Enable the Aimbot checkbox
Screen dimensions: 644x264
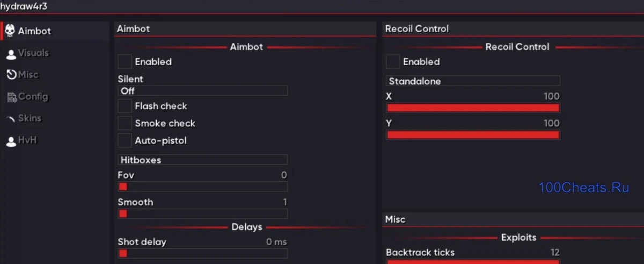point(125,62)
